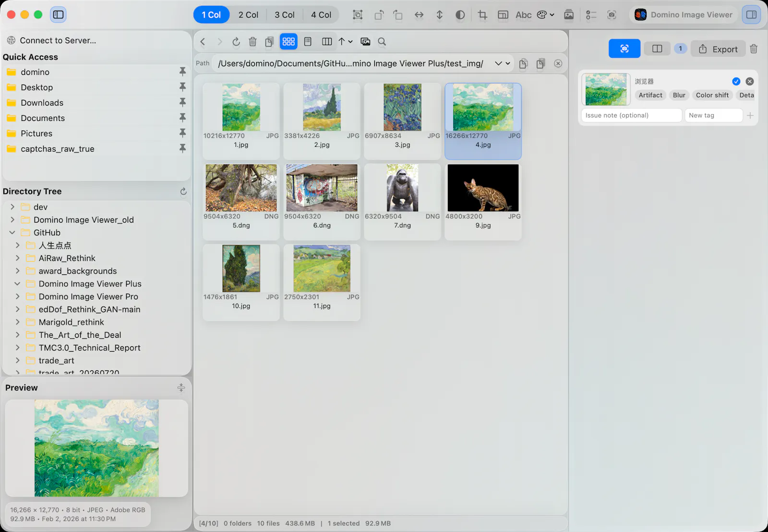The width and height of the screenshot is (768, 532).
Task: Switch to 2 Col layout
Action: pyautogui.click(x=248, y=15)
